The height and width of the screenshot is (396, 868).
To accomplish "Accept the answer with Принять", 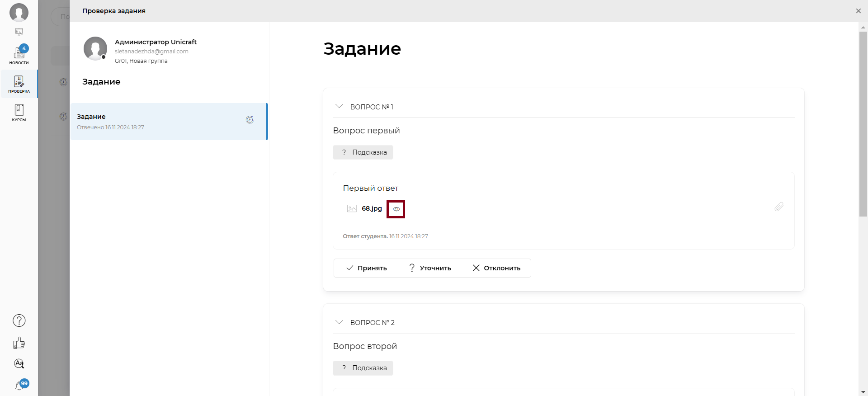I will [x=366, y=268].
